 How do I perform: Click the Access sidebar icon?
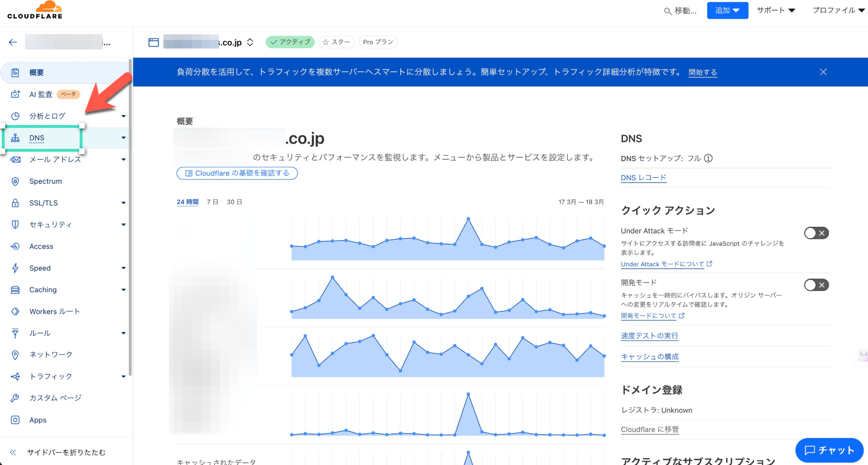pos(15,246)
